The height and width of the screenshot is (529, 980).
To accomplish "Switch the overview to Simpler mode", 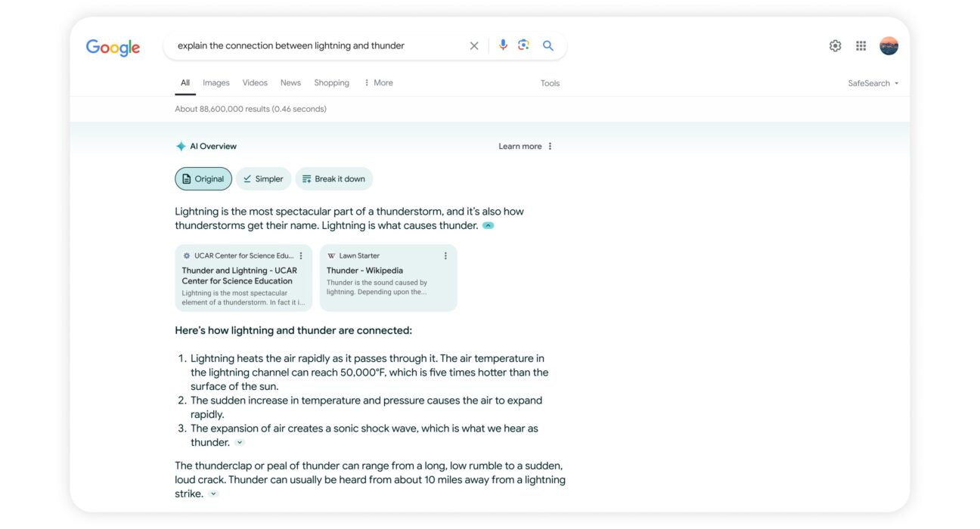I will click(x=263, y=179).
